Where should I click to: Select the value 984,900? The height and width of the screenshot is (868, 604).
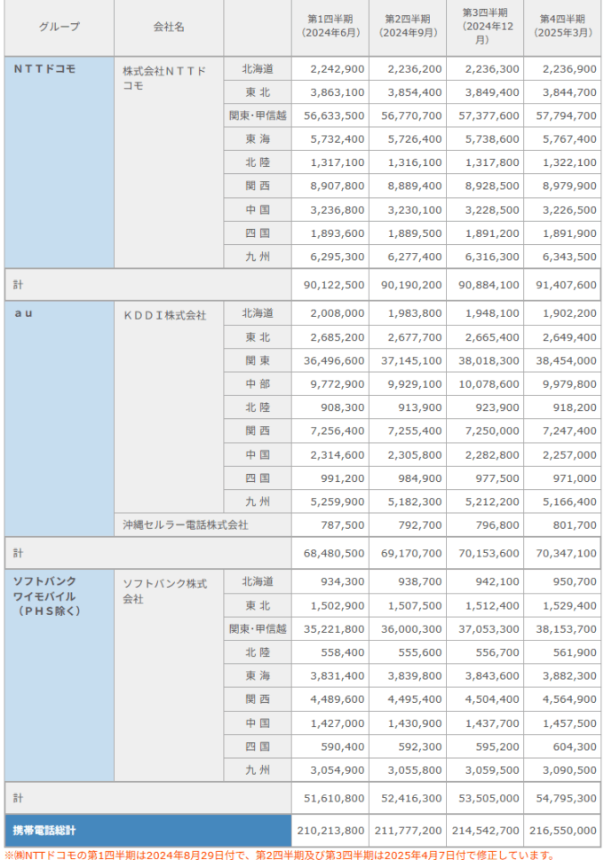pyautogui.click(x=420, y=478)
